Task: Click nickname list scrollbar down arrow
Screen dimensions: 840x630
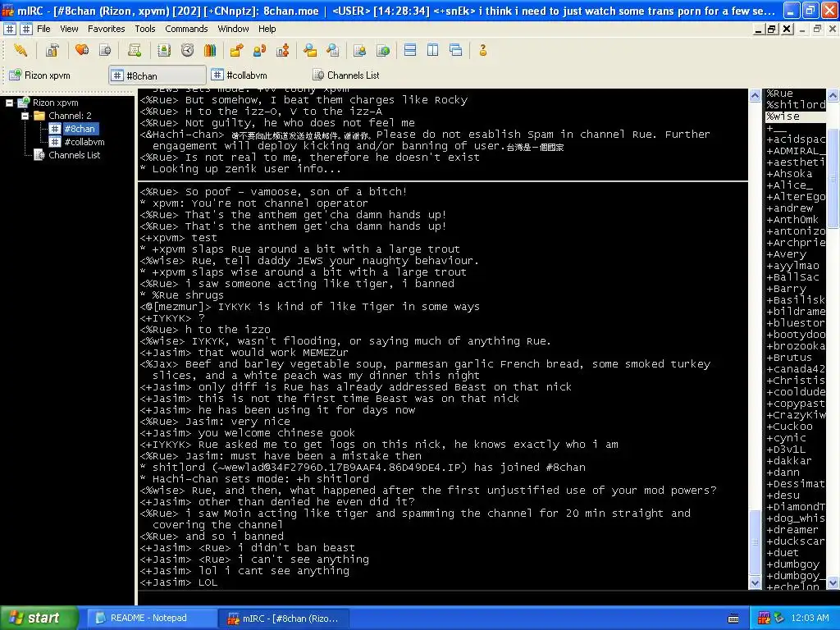Action: (833, 583)
